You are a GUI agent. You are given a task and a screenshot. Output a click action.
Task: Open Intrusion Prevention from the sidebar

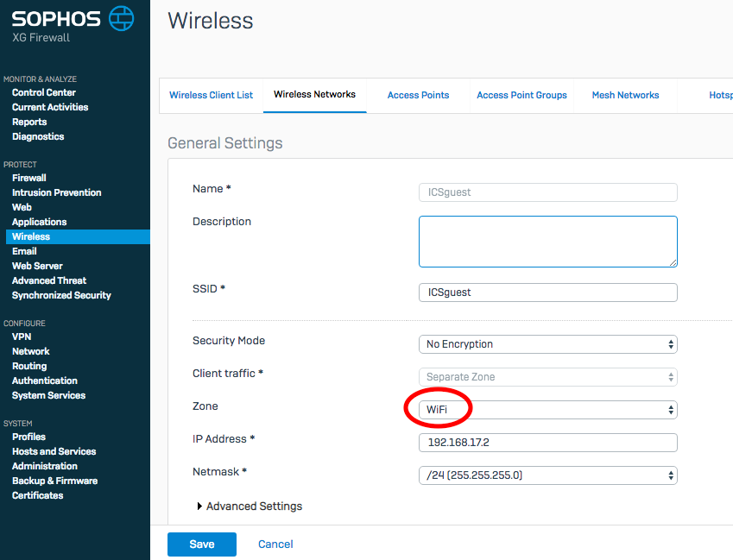(57, 192)
